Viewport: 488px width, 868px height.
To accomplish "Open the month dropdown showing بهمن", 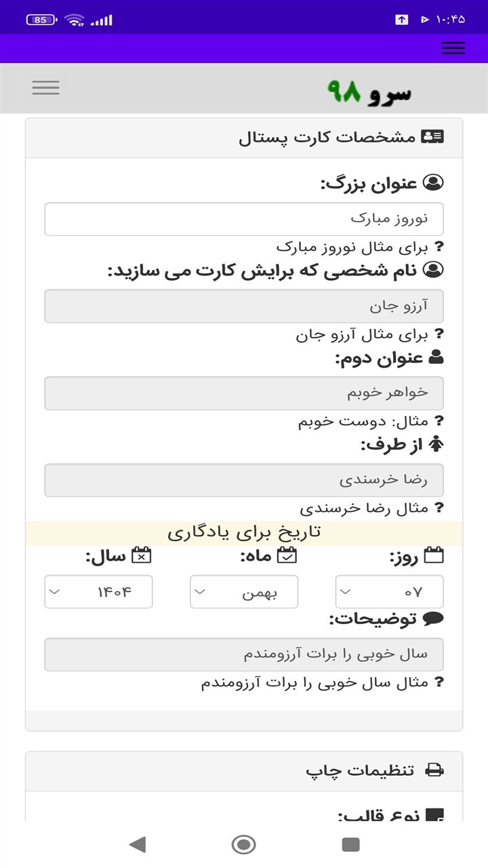I will tap(244, 591).
